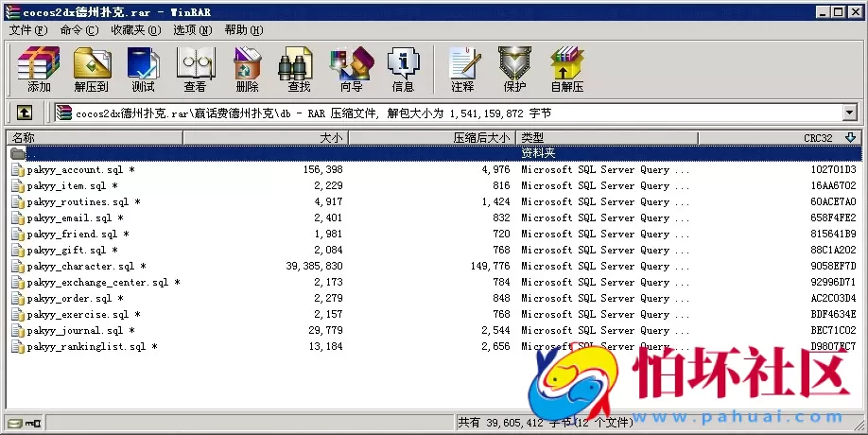Select the parent folder '..' row
The image size is (868, 435).
[x=434, y=153]
